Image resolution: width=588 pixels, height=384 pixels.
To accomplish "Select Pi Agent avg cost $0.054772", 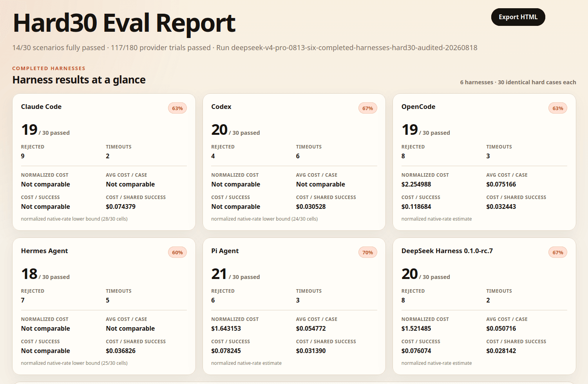I will click(x=311, y=328).
